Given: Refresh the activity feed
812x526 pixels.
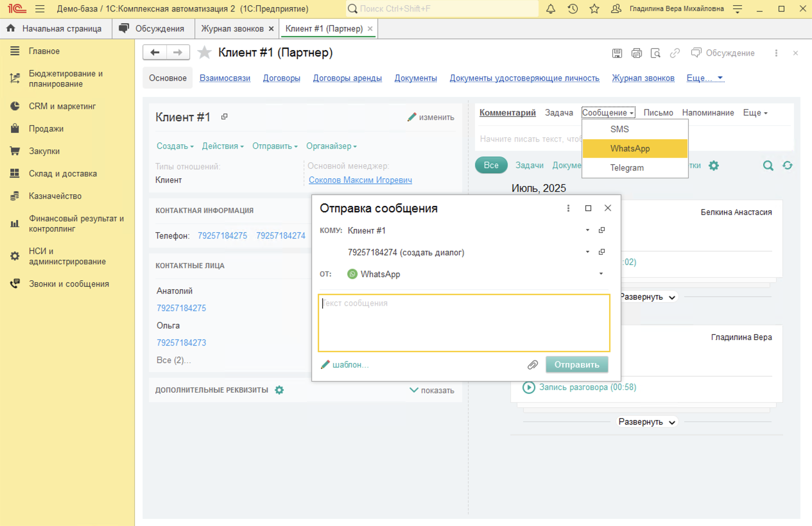Looking at the screenshot, I should tap(788, 165).
